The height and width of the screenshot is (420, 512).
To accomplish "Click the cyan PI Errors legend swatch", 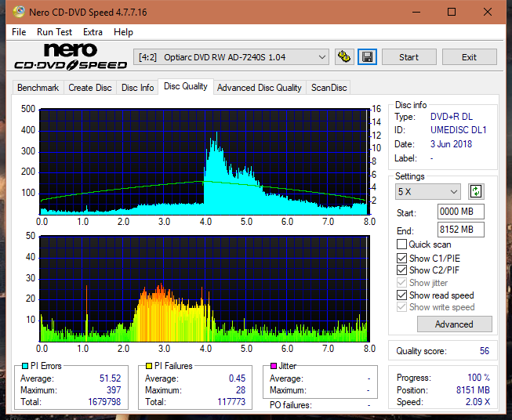I will (x=25, y=366).
